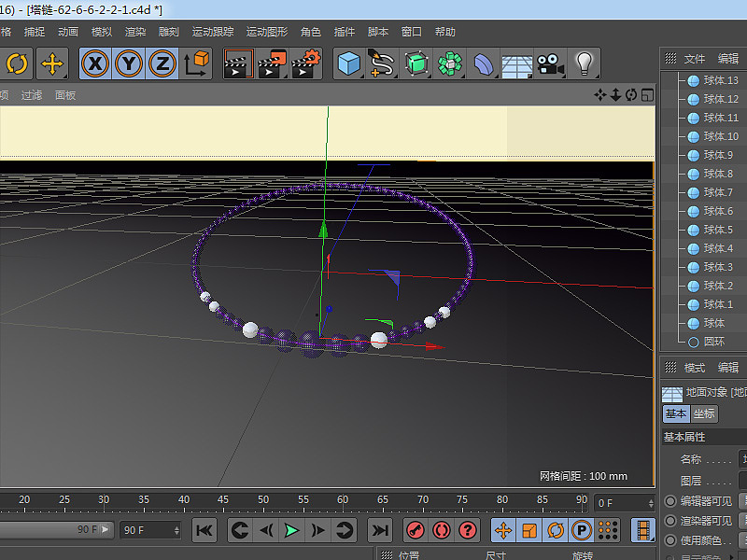Open the Array/MoGraph modeling objects icon
The image size is (747, 560).
click(x=450, y=63)
